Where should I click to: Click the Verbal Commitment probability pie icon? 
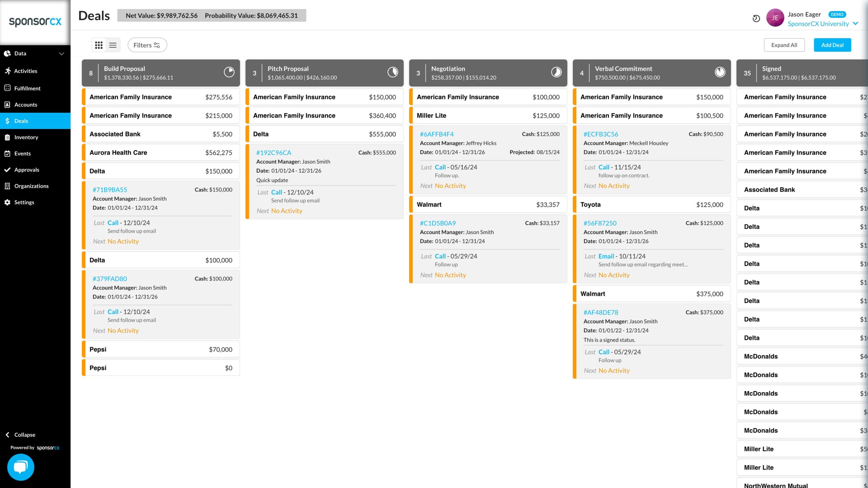pos(720,72)
